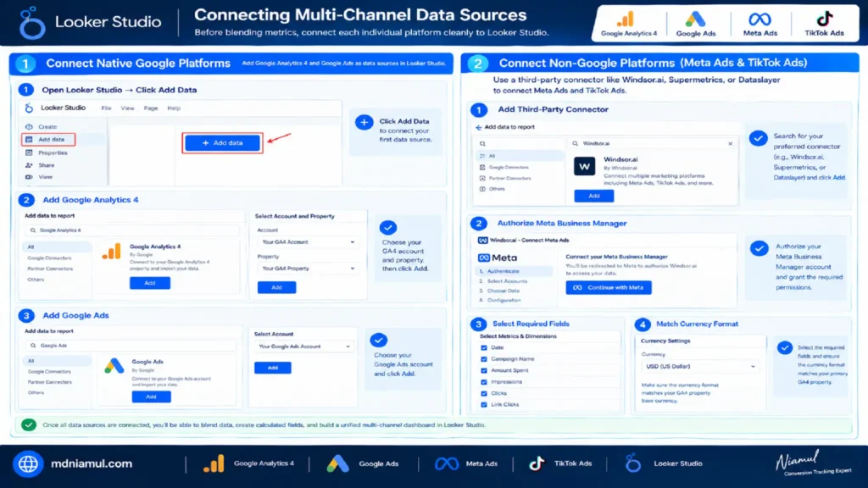The image size is (868, 488).
Task: Select the Select Accounts step in the Meta setup
Action: pyautogui.click(x=507, y=281)
